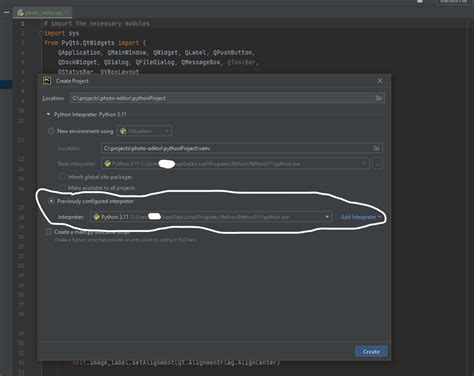Viewport: 474px width, 376px height.
Task: Collapse the Python Interpreter section triangle
Action: coord(48,114)
